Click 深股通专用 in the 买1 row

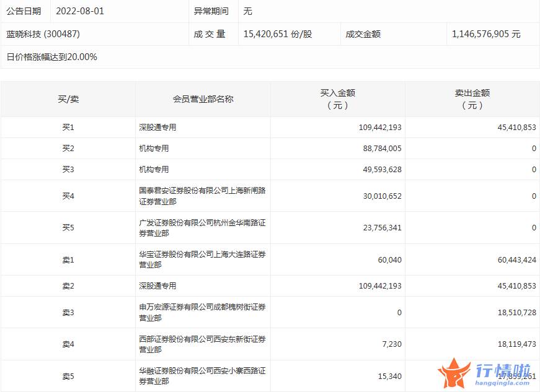click(157, 128)
